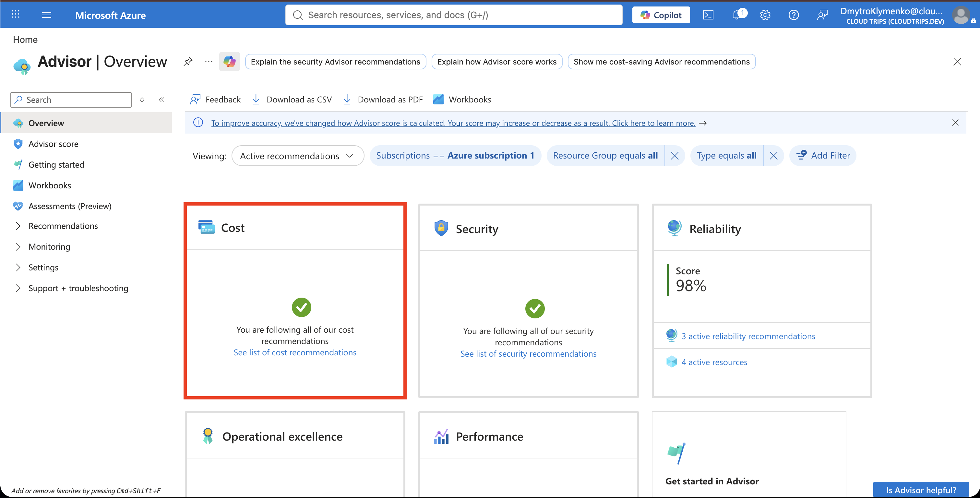This screenshot has width=980, height=498.
Task: Click the Resource Group equals all pill
Action: point(605,156)
